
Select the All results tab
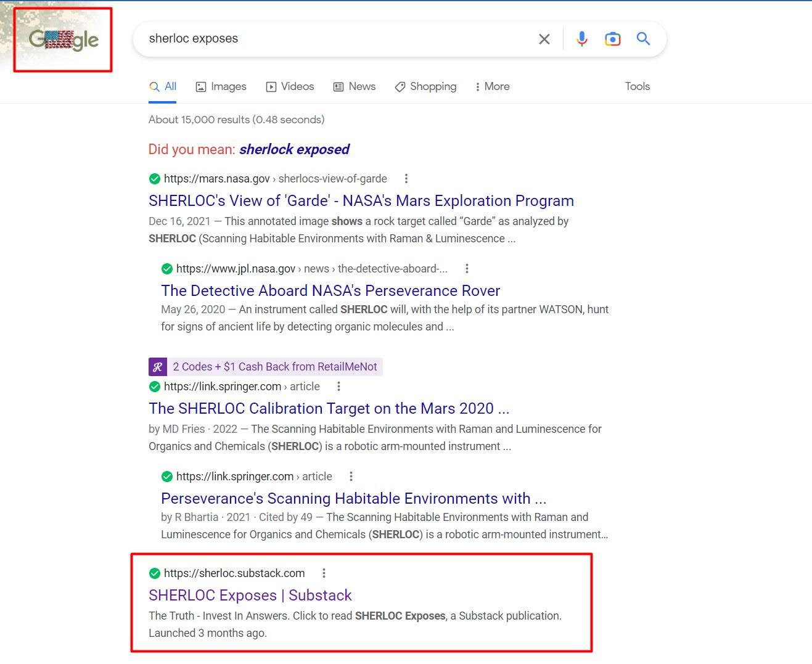[x=163, y=87]
